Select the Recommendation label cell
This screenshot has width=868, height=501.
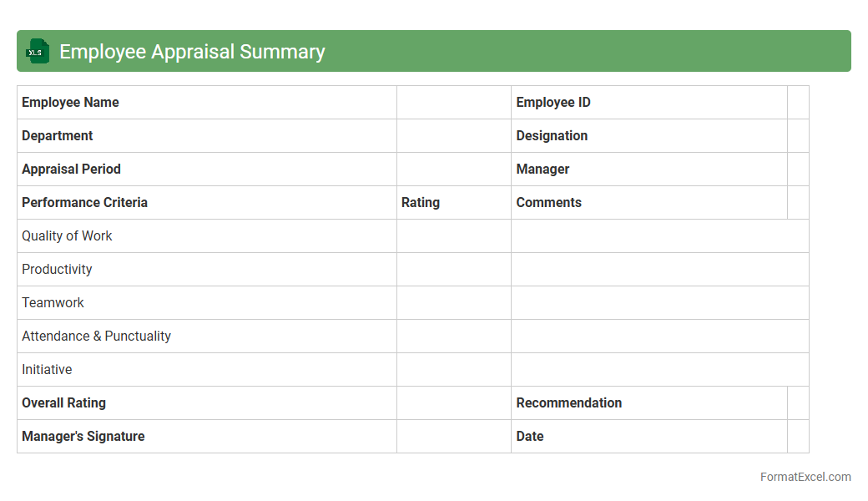(x=648, y=403)
